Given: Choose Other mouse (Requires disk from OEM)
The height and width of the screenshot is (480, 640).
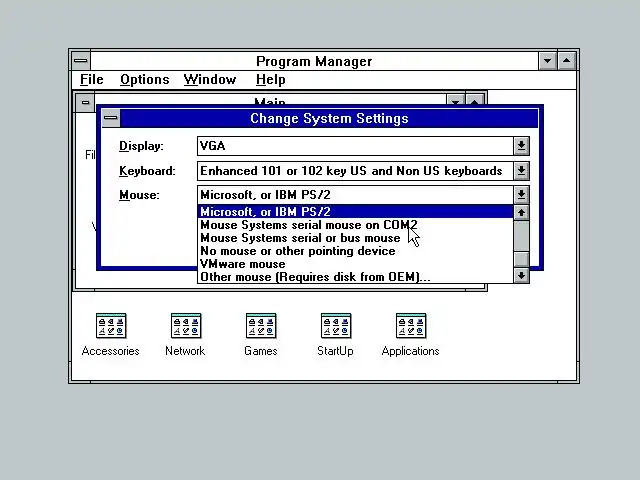Looking at the screenshot, I should click(x=355, y=277).
